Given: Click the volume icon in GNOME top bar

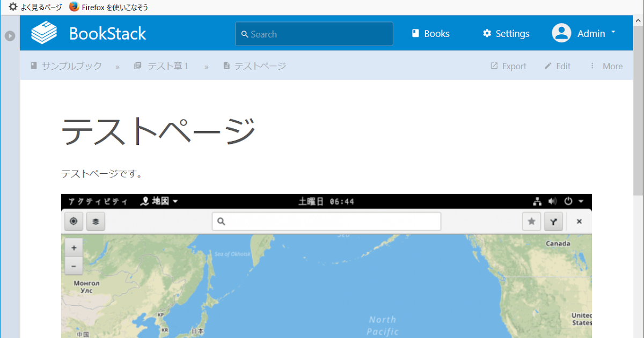Looking at the screenshot, I should (552, 201).
